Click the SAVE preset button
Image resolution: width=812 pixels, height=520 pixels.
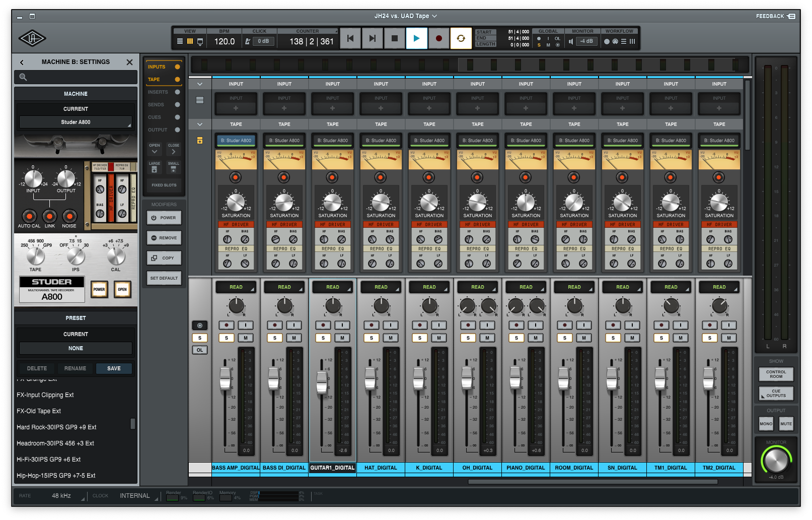(114, 369)
